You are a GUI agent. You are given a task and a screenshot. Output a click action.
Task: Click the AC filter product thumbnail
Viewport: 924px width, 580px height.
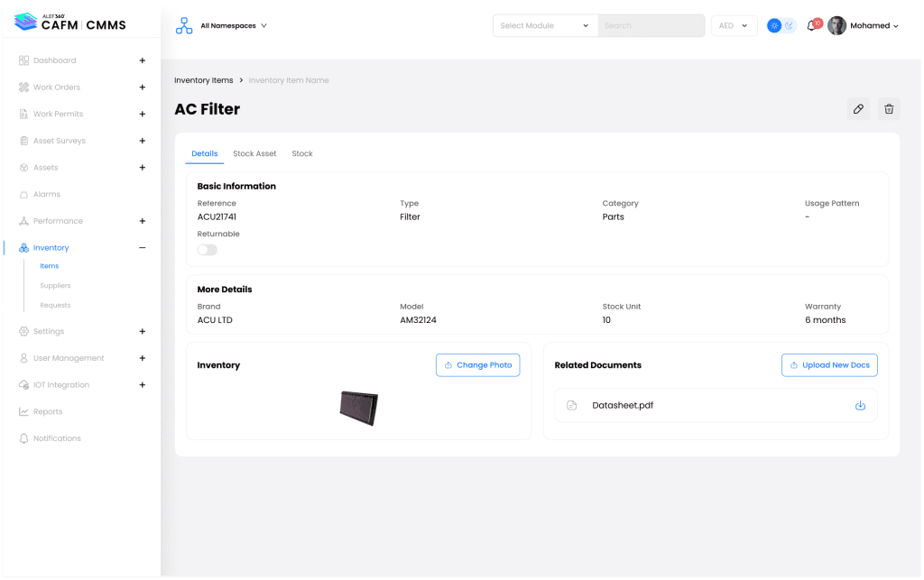point(358,408)
